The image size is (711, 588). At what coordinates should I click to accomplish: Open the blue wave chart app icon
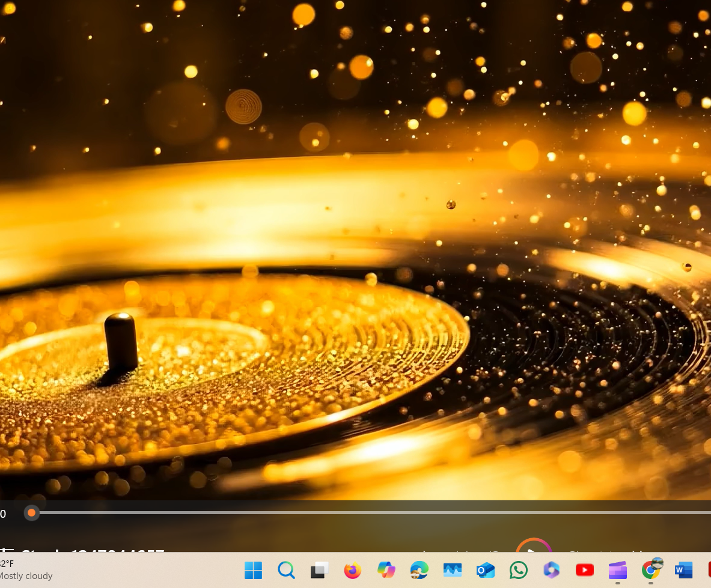pos(452,570)
